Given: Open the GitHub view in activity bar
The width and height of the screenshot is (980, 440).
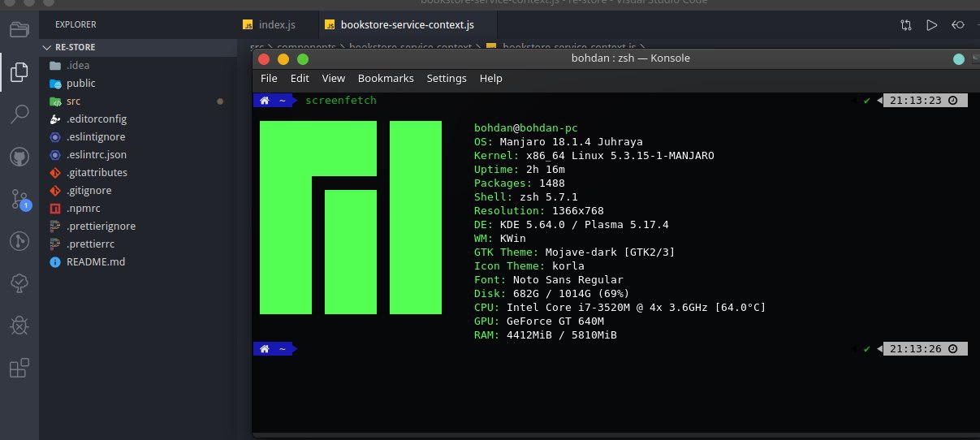Looking at the screenshot, I should tap(19, 157).
